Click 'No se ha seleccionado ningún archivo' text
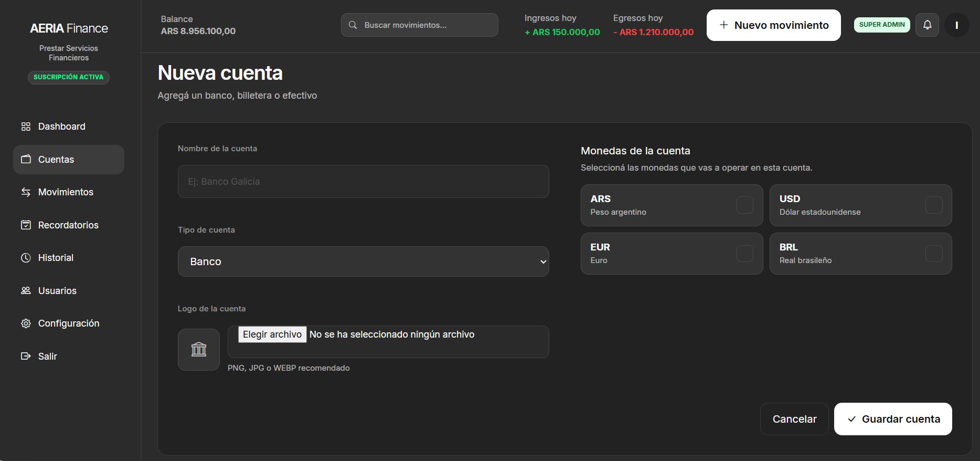 click(x=392, y=334)
